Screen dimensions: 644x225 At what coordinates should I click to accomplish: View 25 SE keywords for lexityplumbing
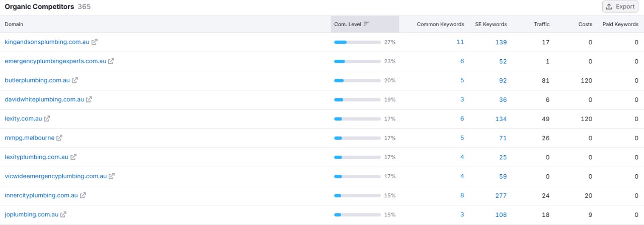coord(503,157)
